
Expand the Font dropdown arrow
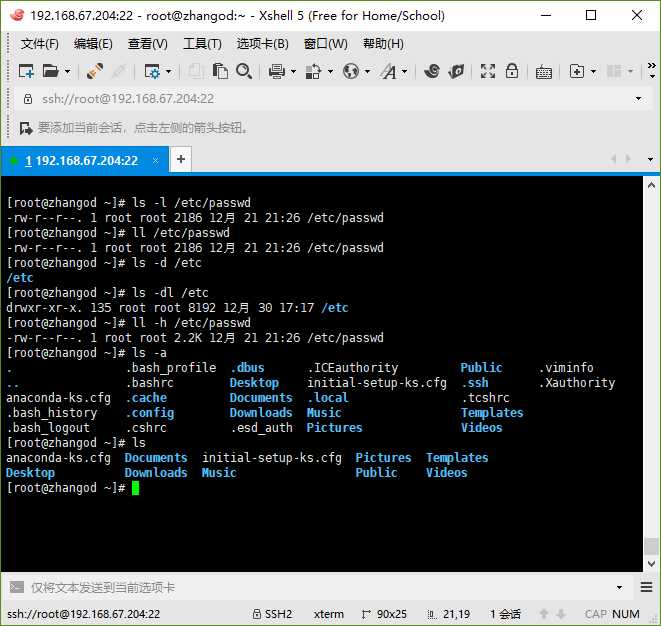(x=404, y=72)
